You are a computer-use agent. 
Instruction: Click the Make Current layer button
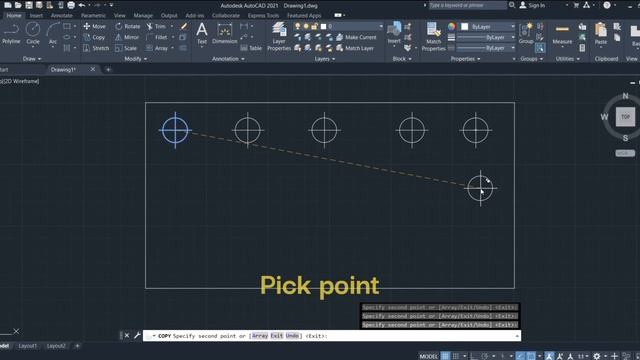[356, 37]
